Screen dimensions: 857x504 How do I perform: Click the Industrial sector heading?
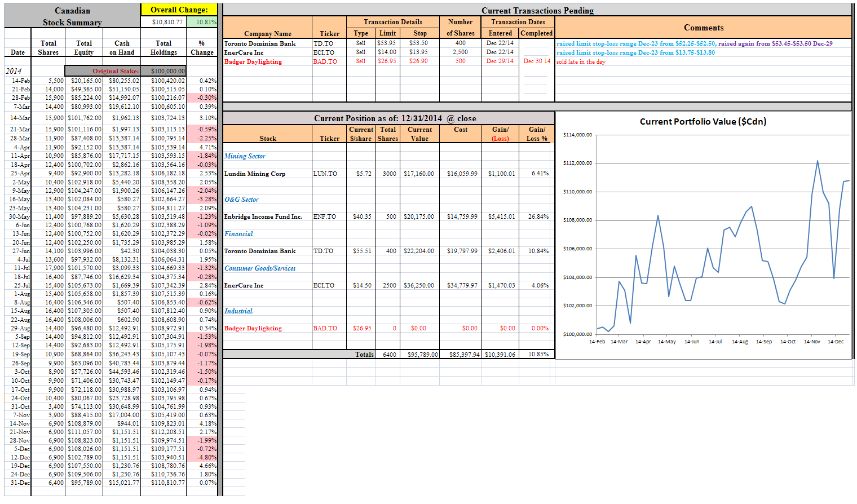coord(238,311)
